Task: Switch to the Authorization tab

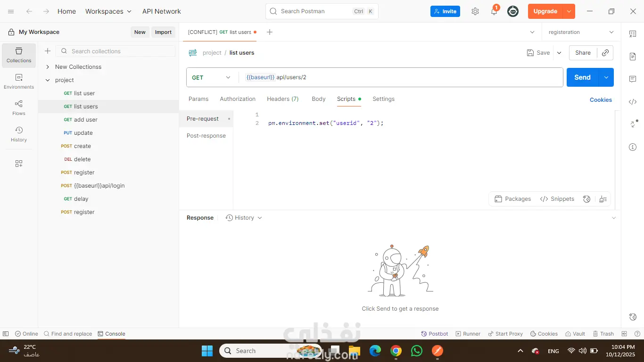Action: 238,99
